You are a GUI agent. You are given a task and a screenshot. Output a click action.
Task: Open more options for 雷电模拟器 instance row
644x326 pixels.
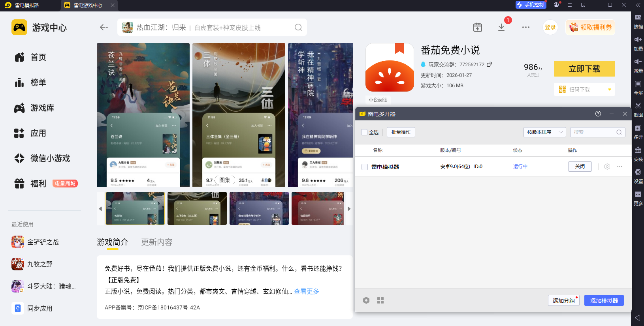(620, 167)
